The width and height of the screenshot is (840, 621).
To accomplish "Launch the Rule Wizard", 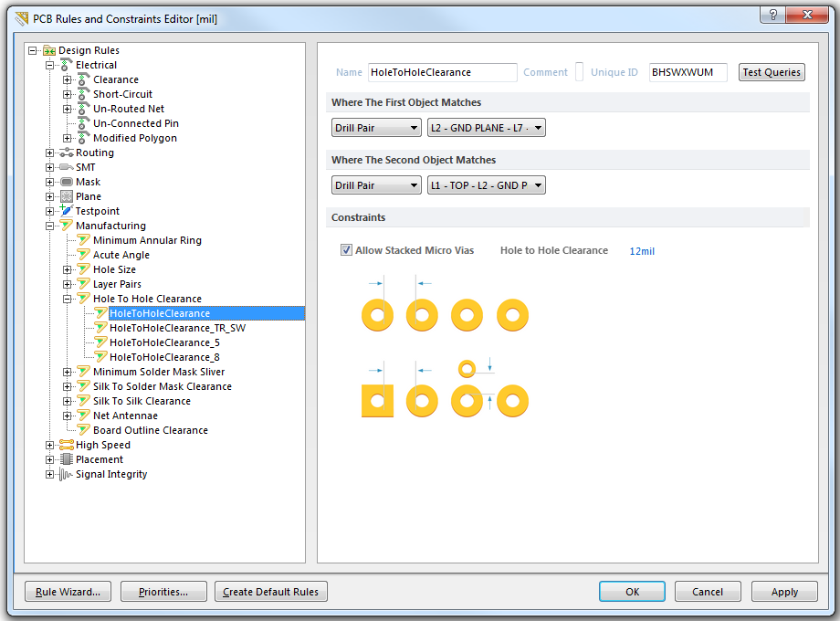I will [67, 591].
